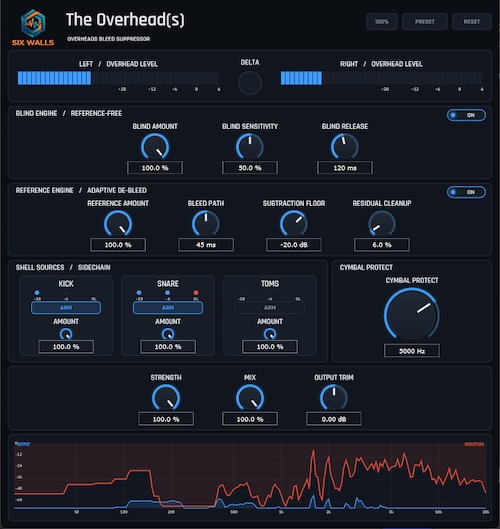The height and width of the screenshot is (529, 500).
Task: Click the Kick level indicator dot
Action: pyautogui.click(x=37, y=293)
